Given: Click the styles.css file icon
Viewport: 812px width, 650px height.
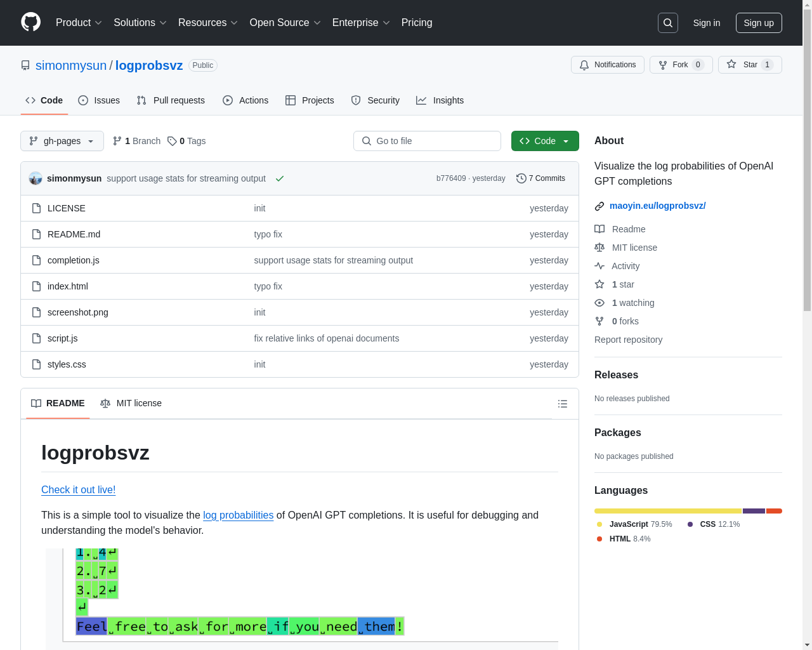Looking at the screenshot, I should click(x=37, y=364).
